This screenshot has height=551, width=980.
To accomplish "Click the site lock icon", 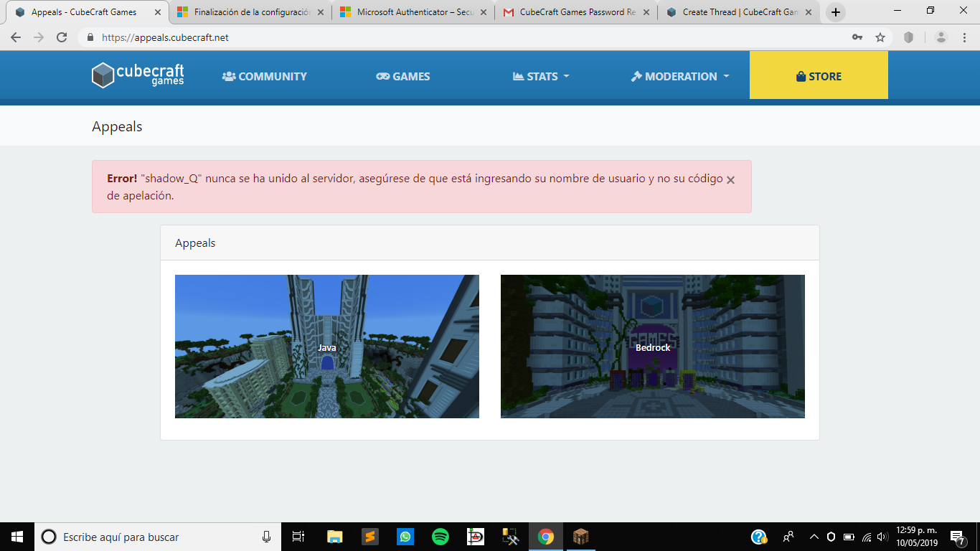I will point(90,37).
